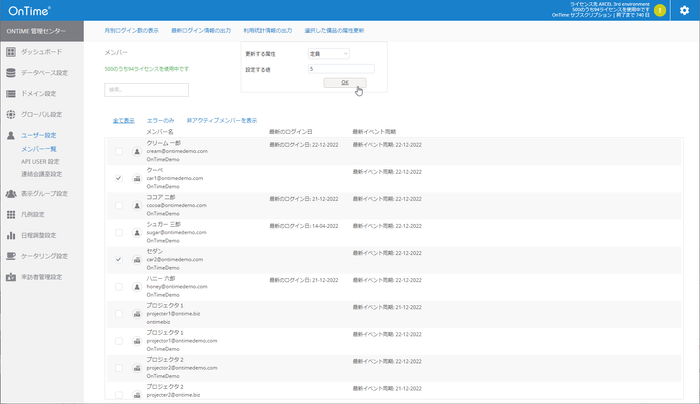Uncheck the クーペ member checkbox
Screen dimensions: 700x404
click(119, 178)
